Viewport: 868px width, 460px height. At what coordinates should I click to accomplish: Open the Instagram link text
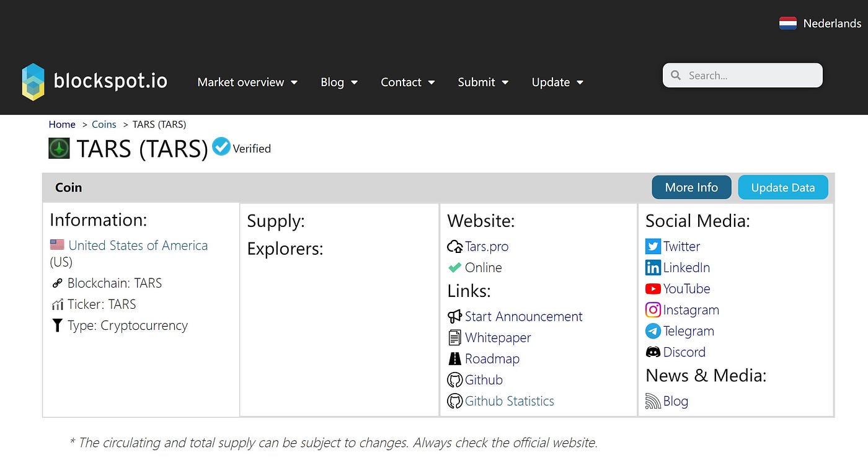click(x=691, y=309)
